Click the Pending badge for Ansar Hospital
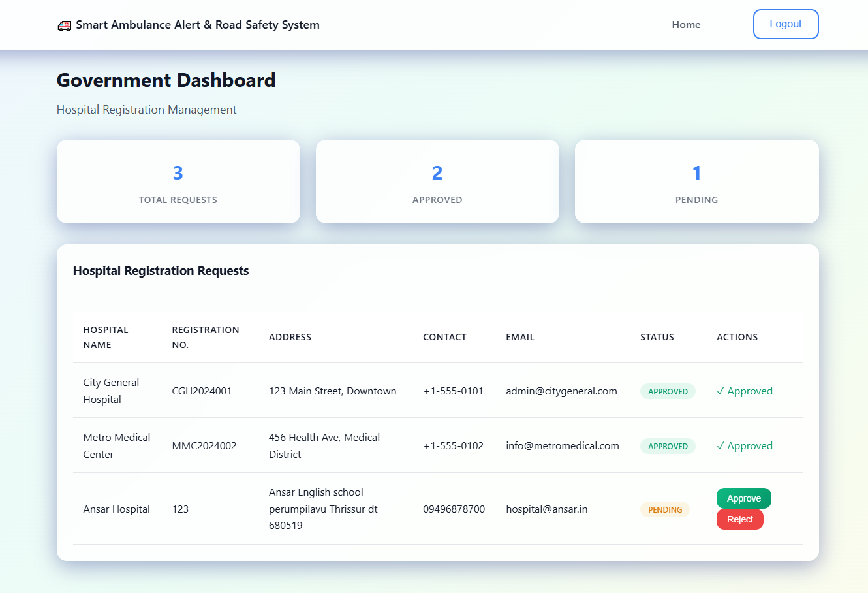 664,509
